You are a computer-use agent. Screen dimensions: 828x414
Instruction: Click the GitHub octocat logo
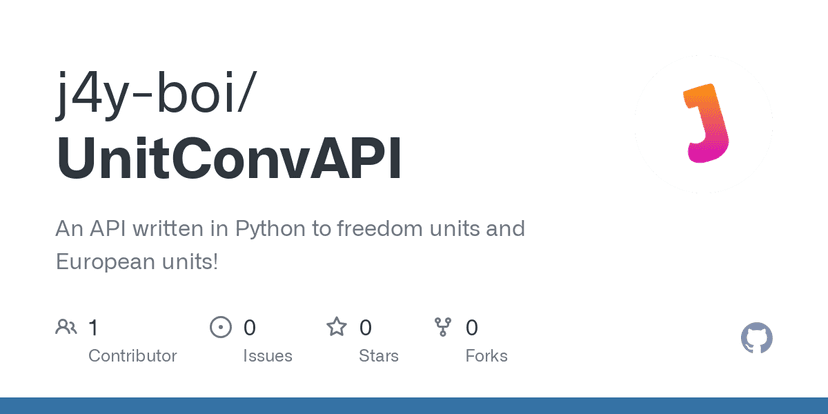(757, 338)
